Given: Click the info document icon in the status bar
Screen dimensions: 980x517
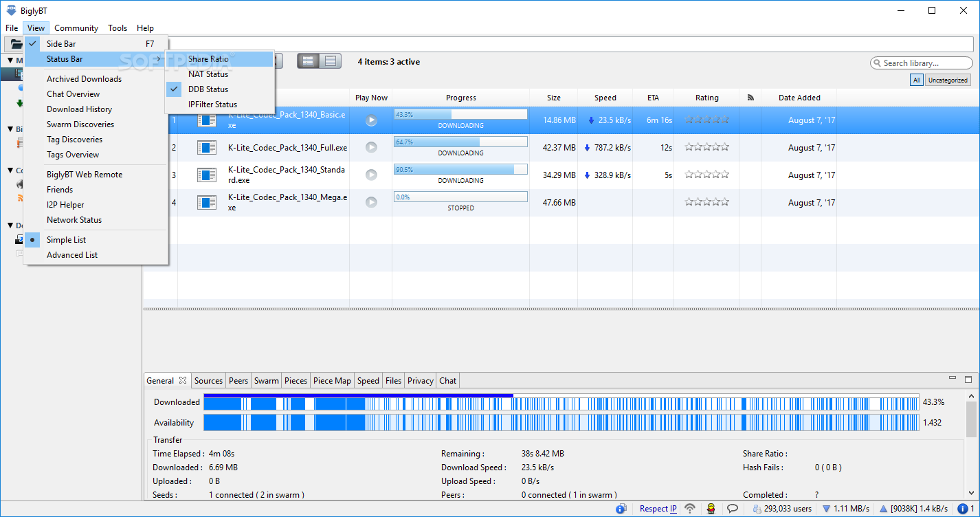Looking at the screenshot, I should click(x=621, y=509).
